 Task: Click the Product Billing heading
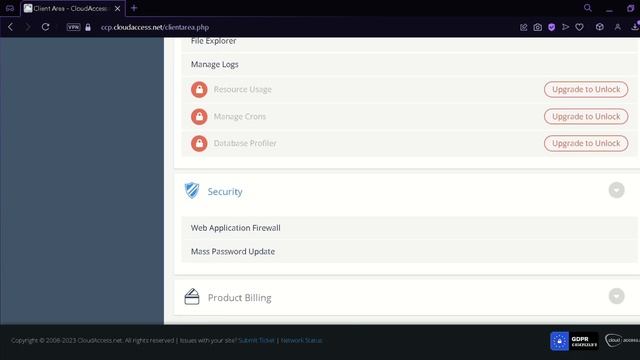click(240, 298)
